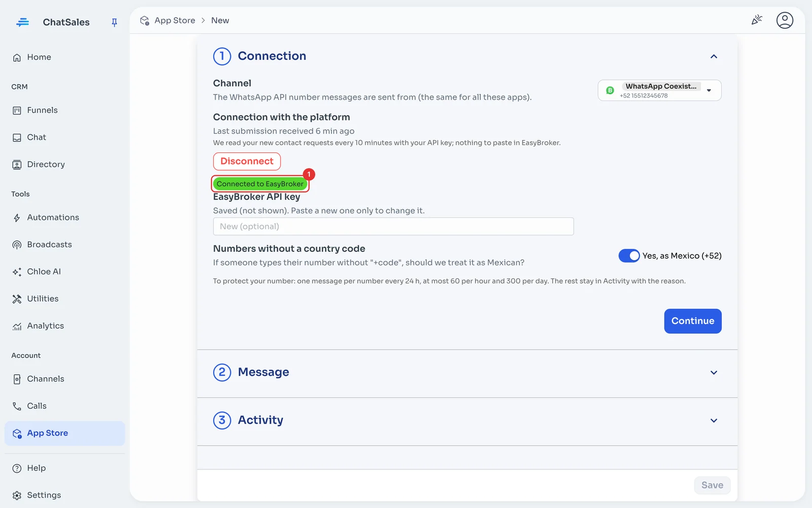Click the Save button
The image size is (812, 508).
click(x=712, y=485)
